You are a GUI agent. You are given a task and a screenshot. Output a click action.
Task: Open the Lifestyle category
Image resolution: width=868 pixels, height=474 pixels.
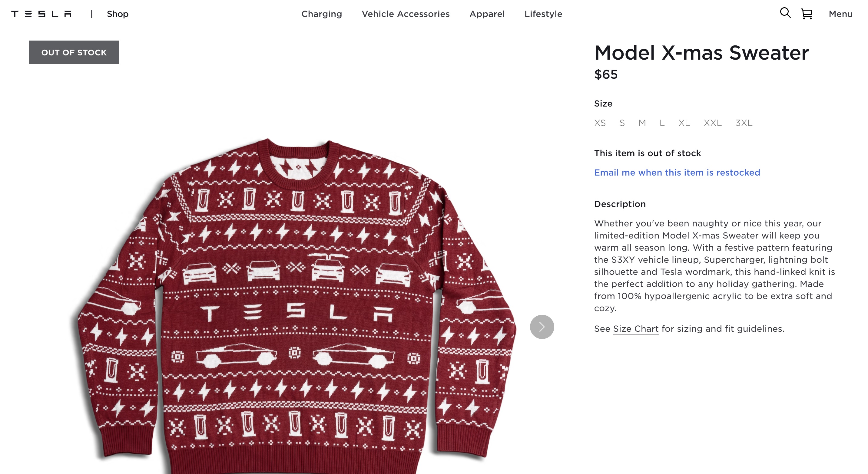click(543, 14)
